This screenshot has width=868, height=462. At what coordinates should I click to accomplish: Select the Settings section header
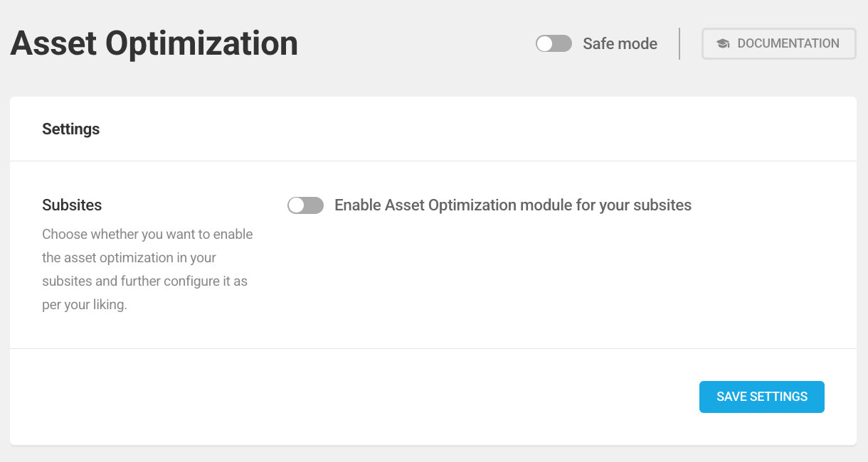70,129
